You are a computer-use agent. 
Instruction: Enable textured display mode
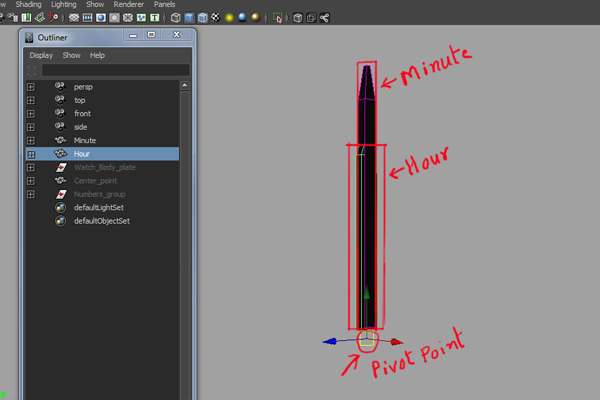click(216, 18)
